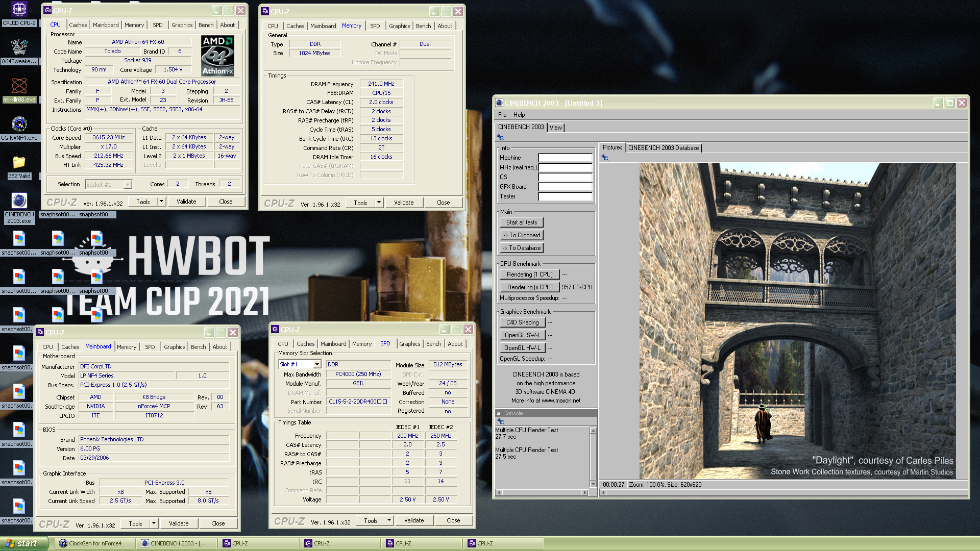Click the AMD Athlon FX logo image

pos(217,56)
